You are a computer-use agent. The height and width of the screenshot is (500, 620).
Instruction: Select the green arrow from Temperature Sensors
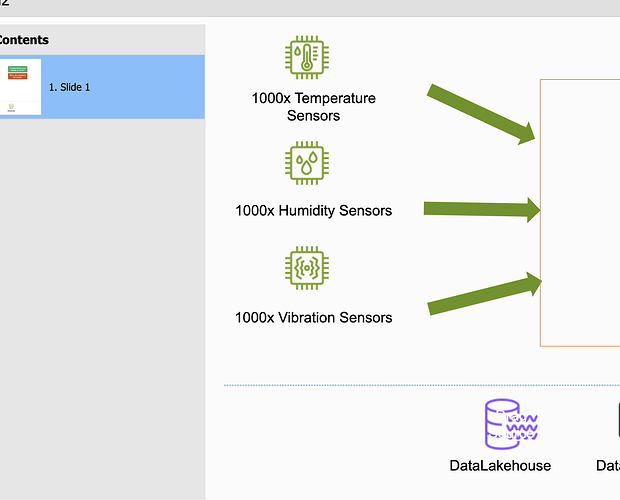pos(482,113)
